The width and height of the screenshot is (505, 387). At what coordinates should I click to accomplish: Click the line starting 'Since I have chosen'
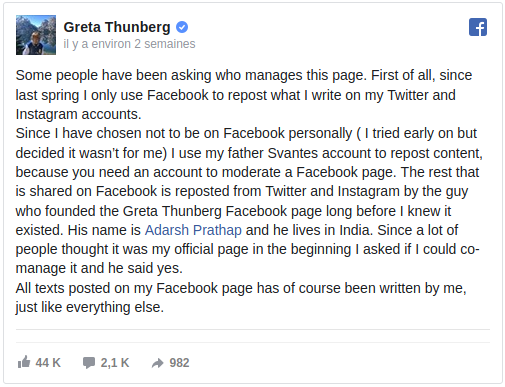(246, 133)
